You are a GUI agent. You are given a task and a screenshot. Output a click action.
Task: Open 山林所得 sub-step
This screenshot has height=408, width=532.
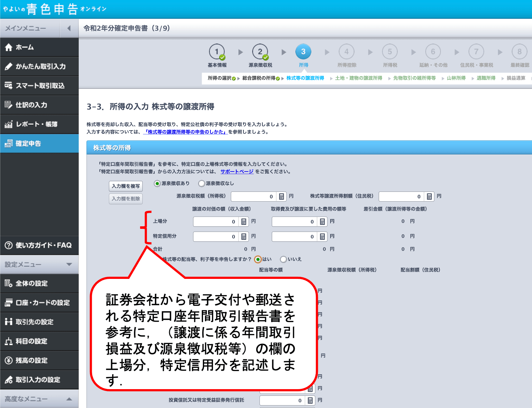coord(456,78)
